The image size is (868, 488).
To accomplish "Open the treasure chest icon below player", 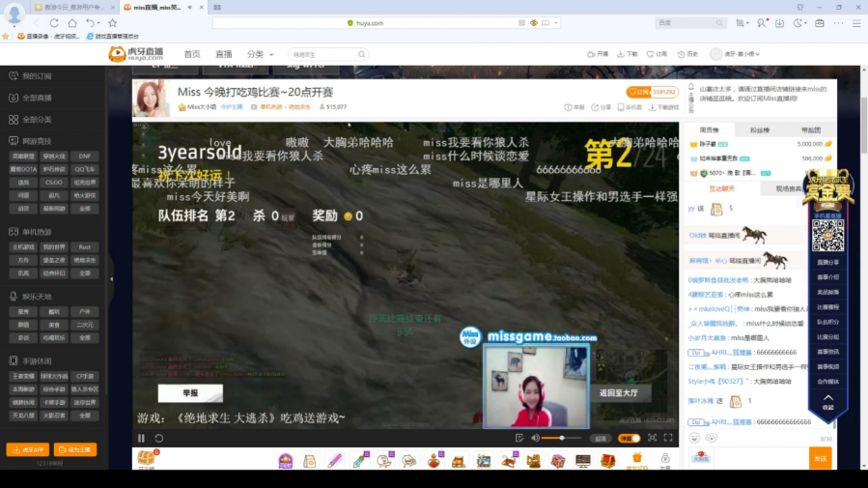I will 146,459.
